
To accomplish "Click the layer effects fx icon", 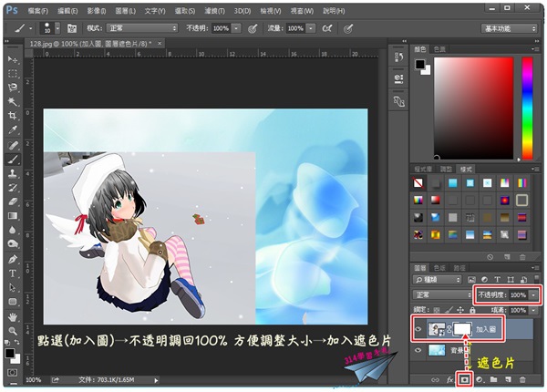I will coord(450,379).
